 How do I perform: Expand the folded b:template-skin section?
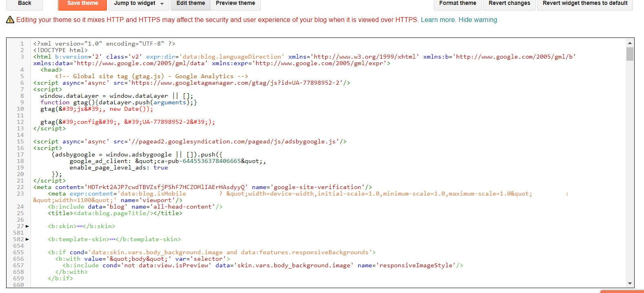(x=27, y=239)
